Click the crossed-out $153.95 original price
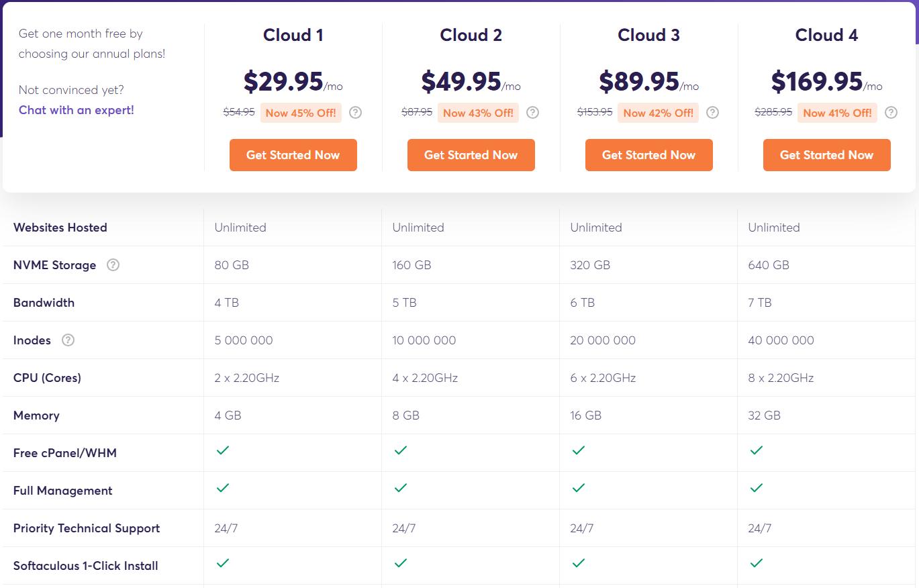The height and width of the screenshot is (588, 919). tap(594, 113)
